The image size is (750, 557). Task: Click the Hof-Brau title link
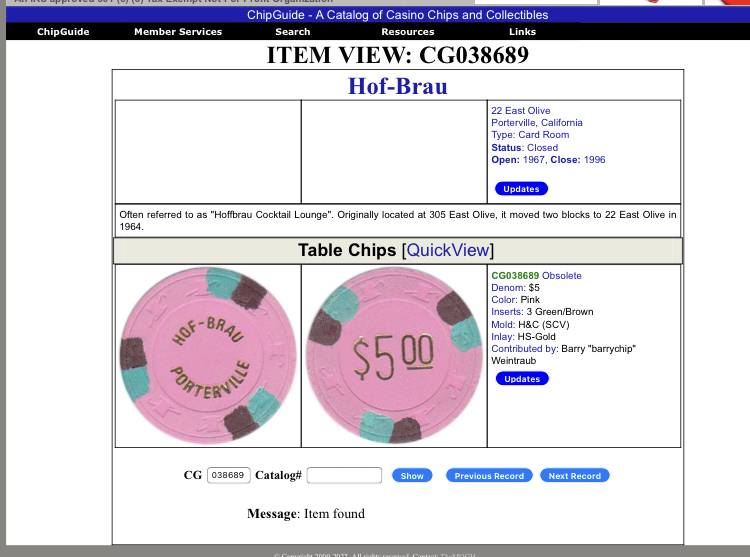tap(397, 86)
